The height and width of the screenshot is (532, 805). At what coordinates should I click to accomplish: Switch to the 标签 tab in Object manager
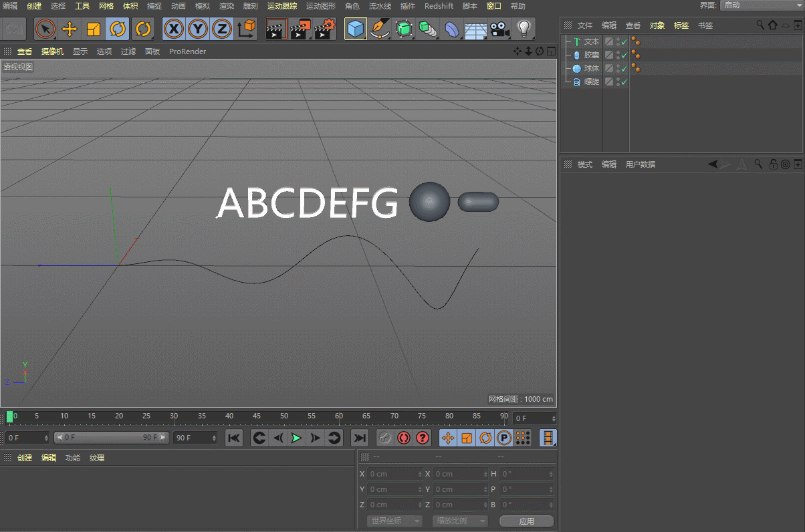click(x=681, y=25)
